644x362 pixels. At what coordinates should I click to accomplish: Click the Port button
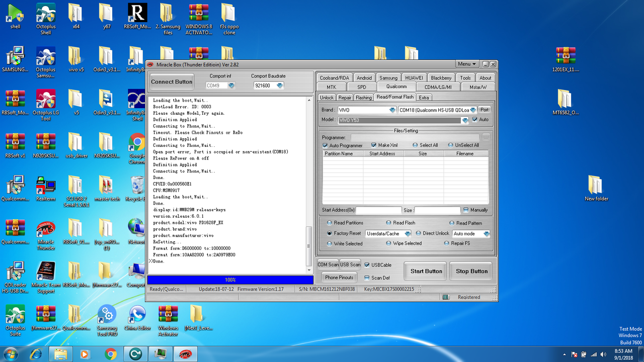[484, 110]
